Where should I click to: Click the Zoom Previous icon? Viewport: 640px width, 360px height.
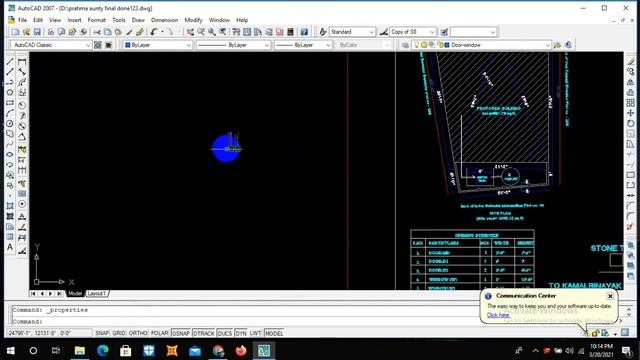[223, 32]
